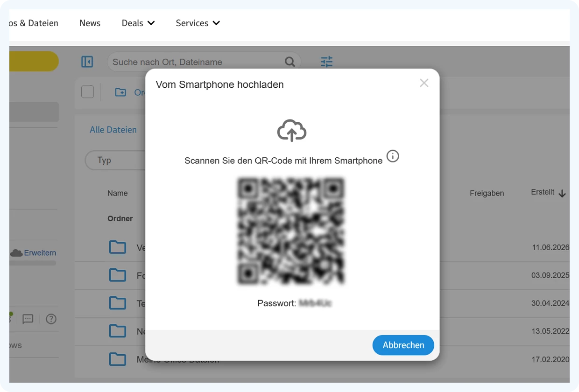579x392 pixels.
Task: Click the info icon beside QR-Code instructions
Action: pos(393,156)
